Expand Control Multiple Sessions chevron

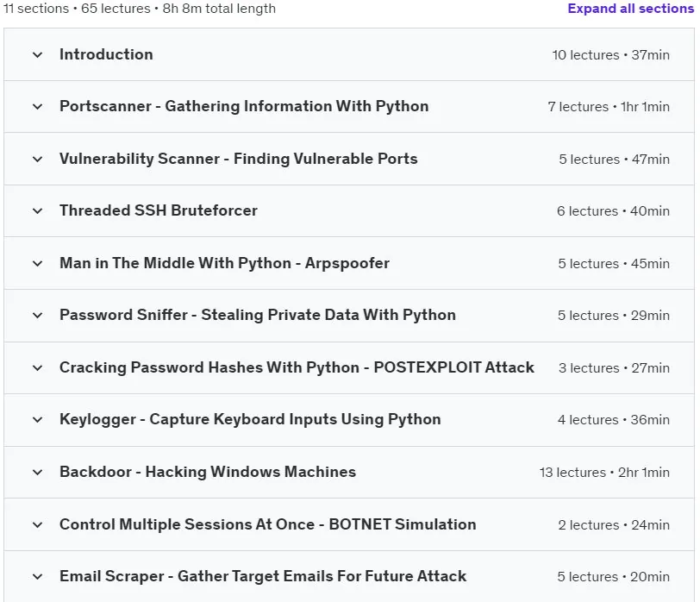pos(38,524)
